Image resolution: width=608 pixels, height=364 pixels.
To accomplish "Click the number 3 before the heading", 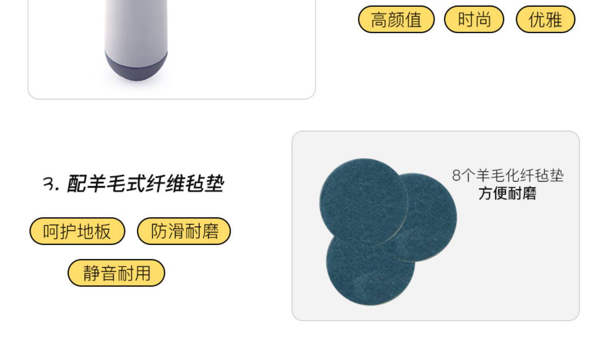I will pyautogui.click(x=49, y=184).
